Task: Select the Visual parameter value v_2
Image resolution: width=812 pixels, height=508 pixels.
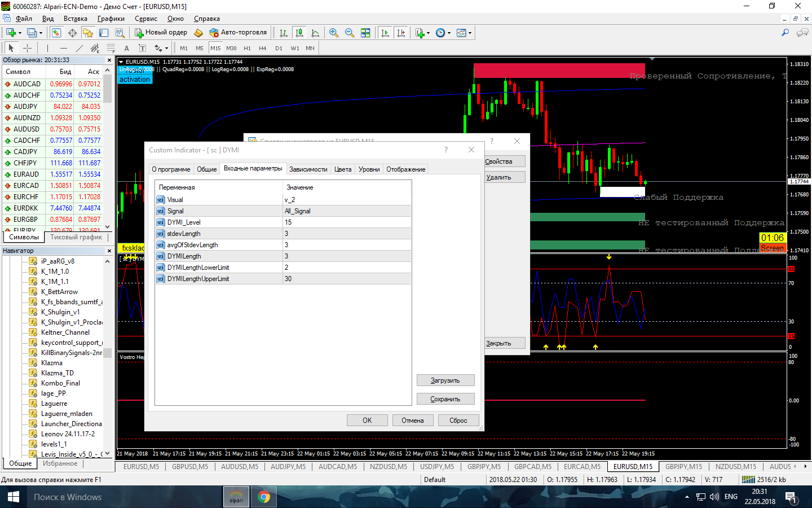Action: click(347, 200)
